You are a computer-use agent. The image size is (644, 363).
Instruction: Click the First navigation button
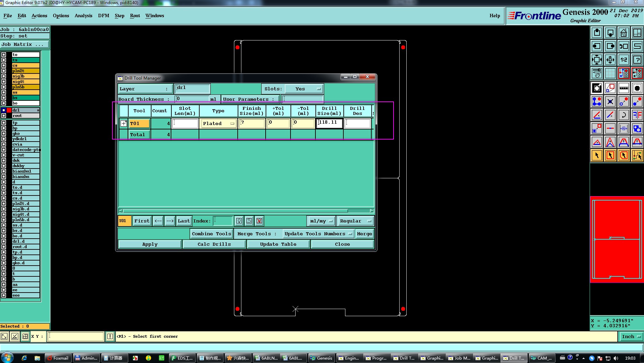click(142, 221)
